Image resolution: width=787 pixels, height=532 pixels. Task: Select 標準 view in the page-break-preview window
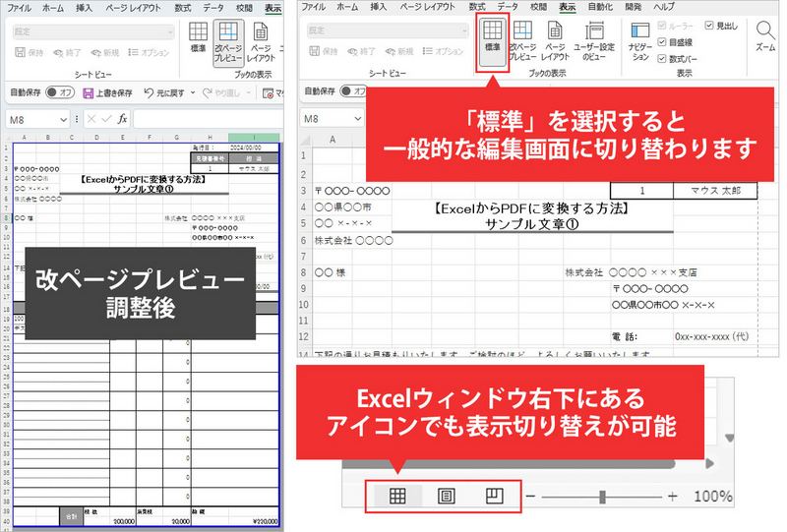pos(198,38)
